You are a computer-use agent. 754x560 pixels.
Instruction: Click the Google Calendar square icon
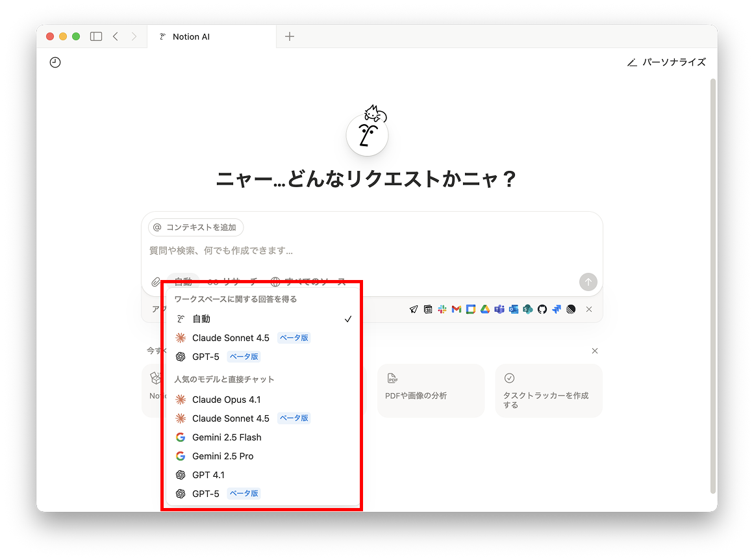471,309
